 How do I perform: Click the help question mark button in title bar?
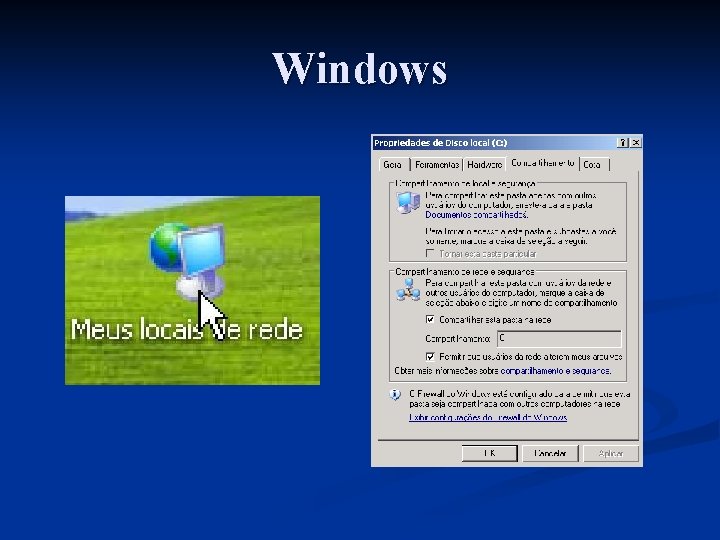pos(623,143)
